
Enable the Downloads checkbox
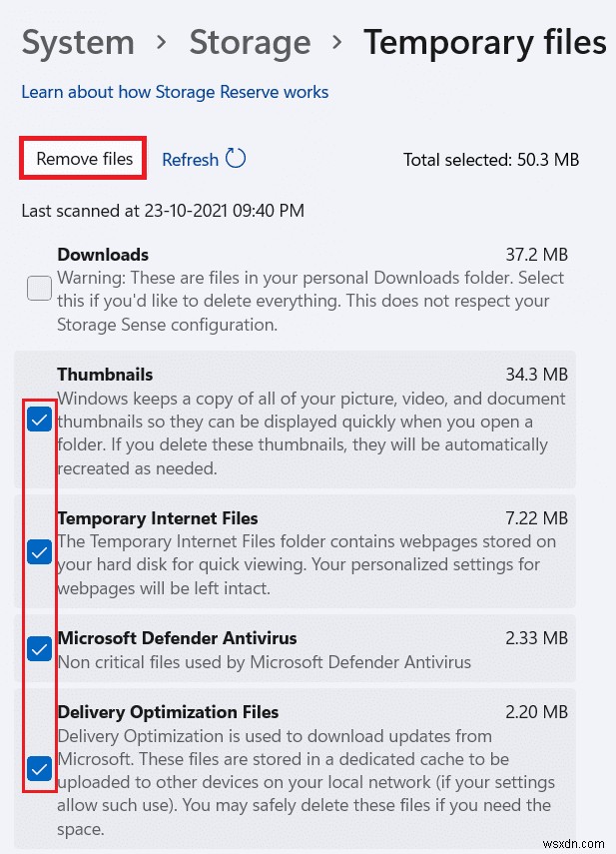(x=39, y=288)
